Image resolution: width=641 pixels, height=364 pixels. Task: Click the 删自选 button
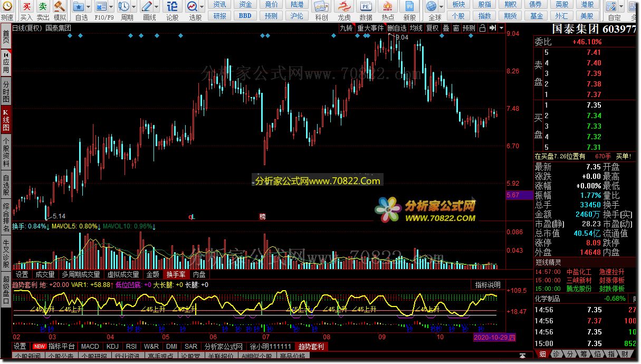[397, 28]
